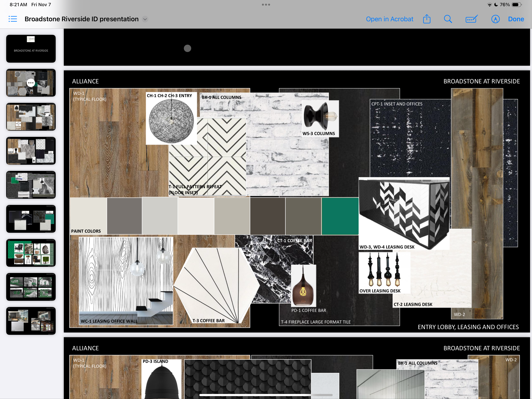Image resolution: width=532 pixels, height=399 pixels.
Task: Open the Search magnifier icon
Action: pos(448,19)
